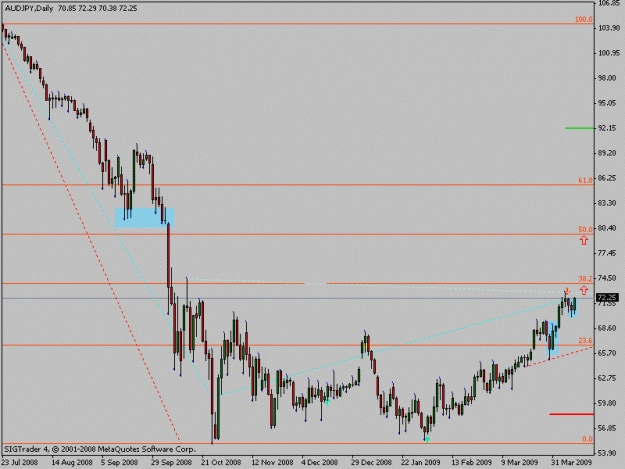The image size is (625, 469).
Task: Click the 4 Dec 2008 date label
Action: click(320, 463)
